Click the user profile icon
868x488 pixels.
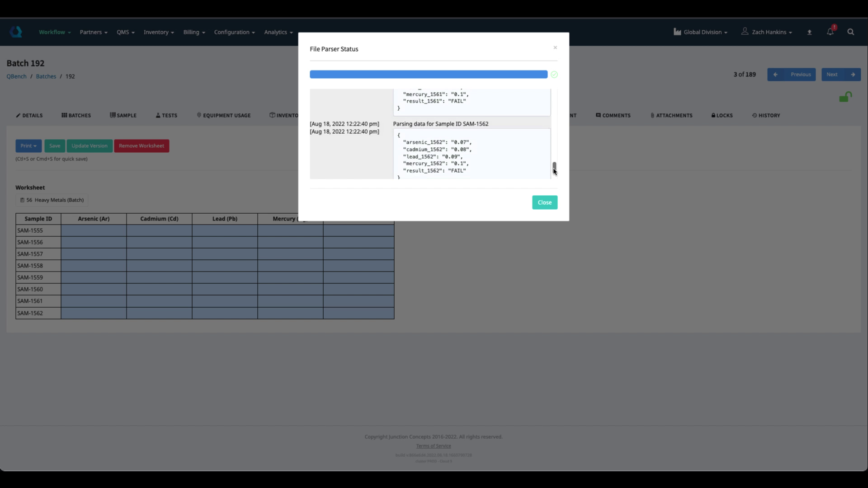745,31
